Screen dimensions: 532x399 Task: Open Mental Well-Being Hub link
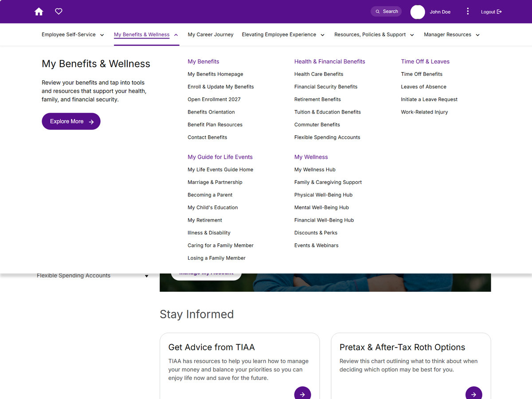(x=321, y=207)
